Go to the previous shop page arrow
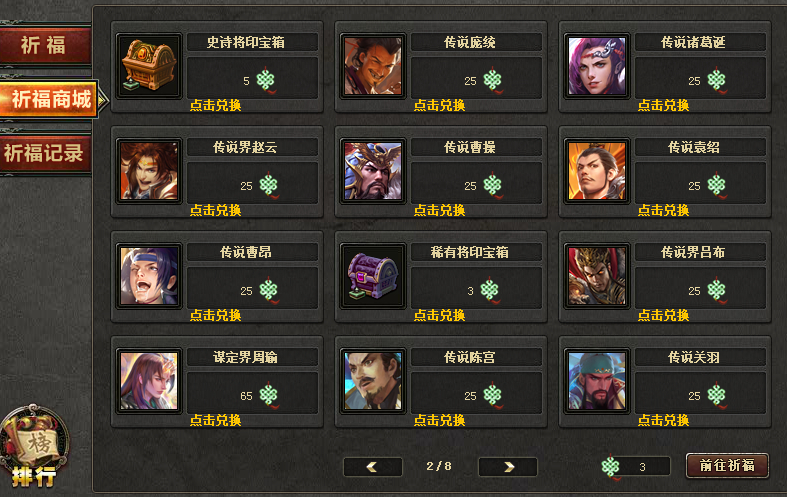 point(372,467)
